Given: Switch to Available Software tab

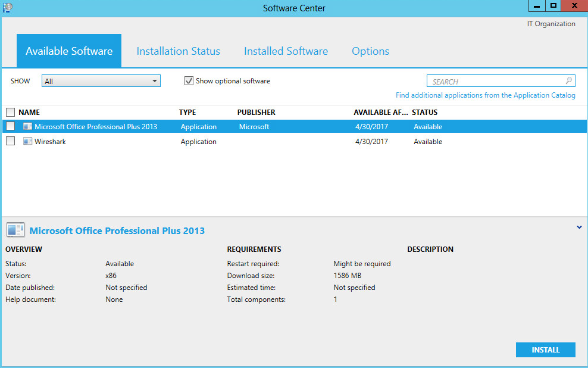Looking at the screenshot, I should [x=69, y=51].
